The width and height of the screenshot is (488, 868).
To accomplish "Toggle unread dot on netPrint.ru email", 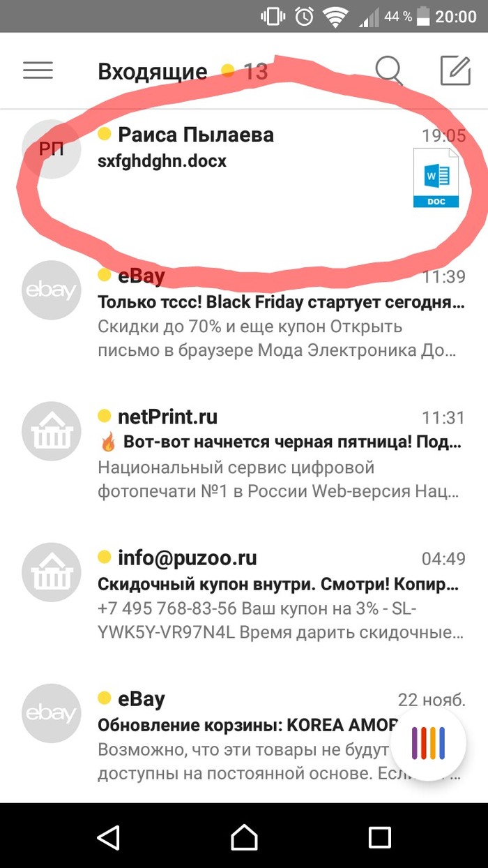I will [x=105, y=417].
